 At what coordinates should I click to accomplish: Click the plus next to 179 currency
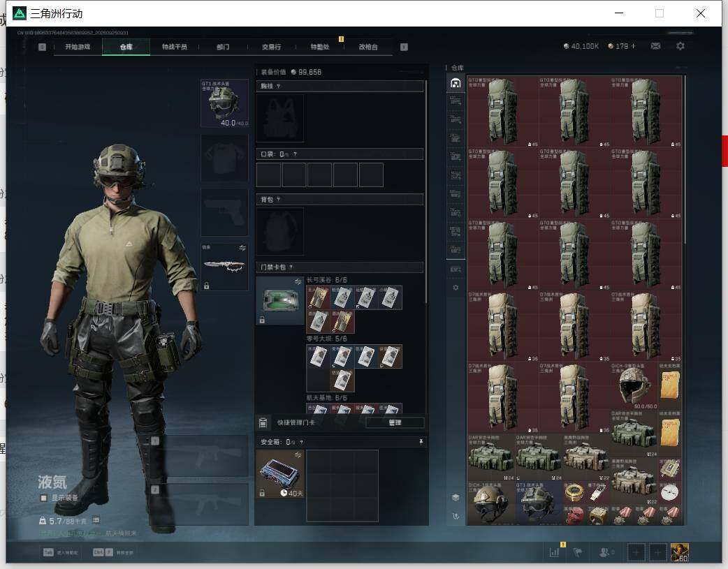pos(633,46)
